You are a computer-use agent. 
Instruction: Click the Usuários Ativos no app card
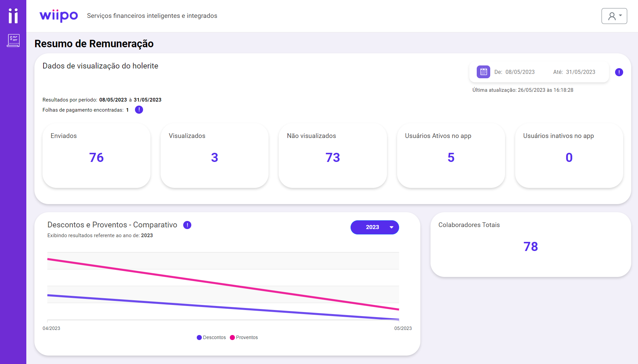tap(451, 156)
